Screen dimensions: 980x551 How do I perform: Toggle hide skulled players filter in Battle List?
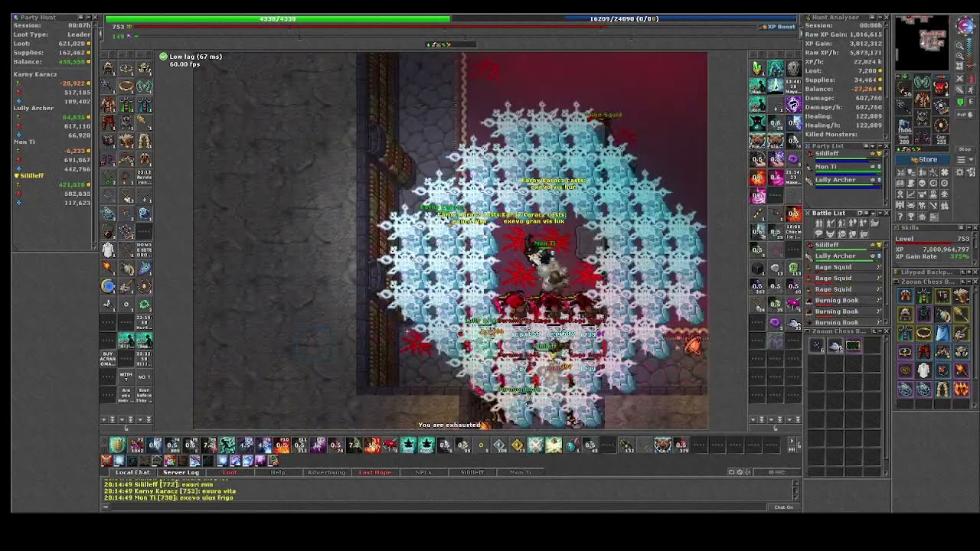point(841,234)
